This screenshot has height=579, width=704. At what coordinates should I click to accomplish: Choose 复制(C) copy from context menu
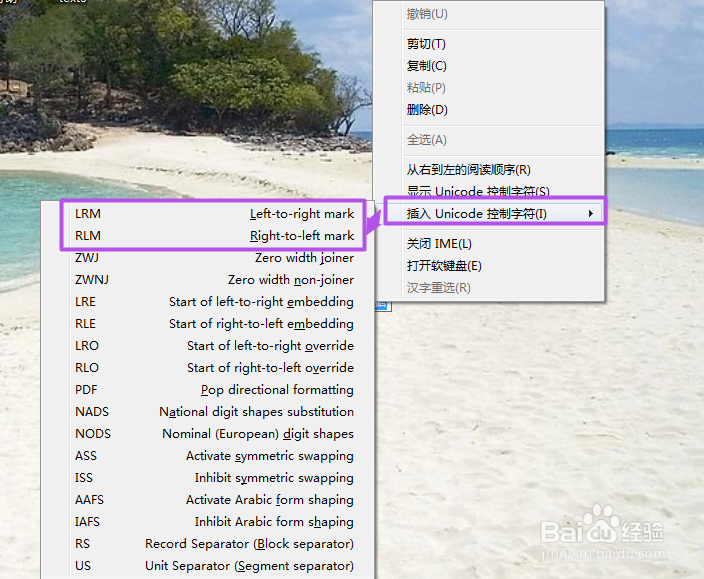(489, 66)
